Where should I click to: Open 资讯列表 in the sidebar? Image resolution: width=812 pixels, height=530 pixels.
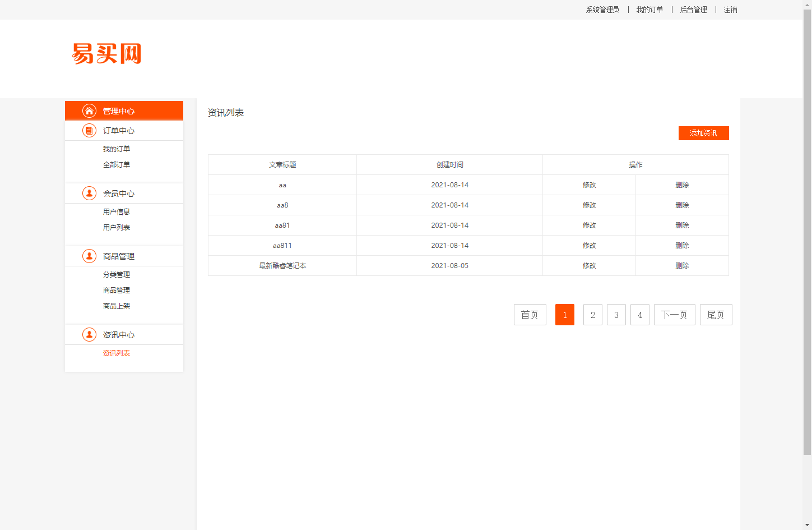pos(116,353)
